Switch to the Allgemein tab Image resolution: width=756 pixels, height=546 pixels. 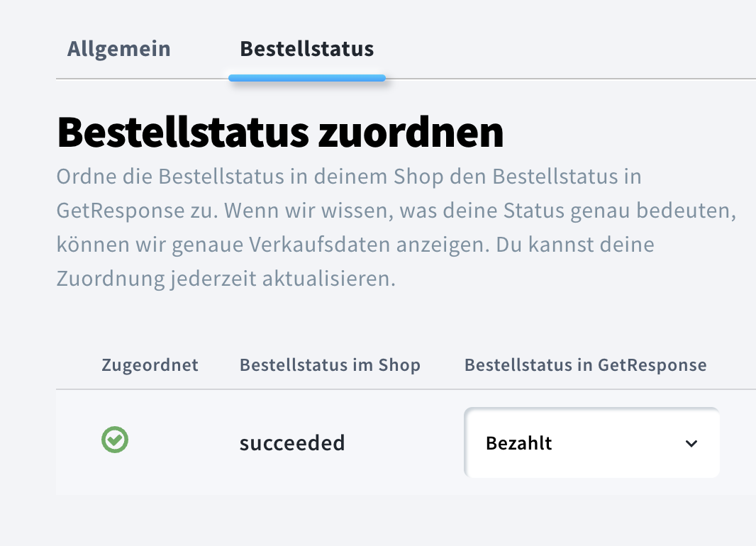pyautogui.click(x=118, y=49)
